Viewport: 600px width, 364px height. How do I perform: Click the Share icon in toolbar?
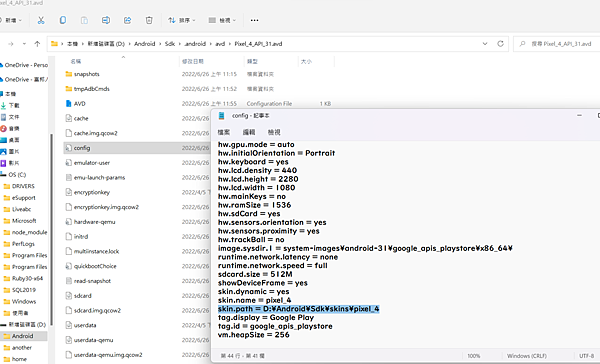(x=127, y=20)
